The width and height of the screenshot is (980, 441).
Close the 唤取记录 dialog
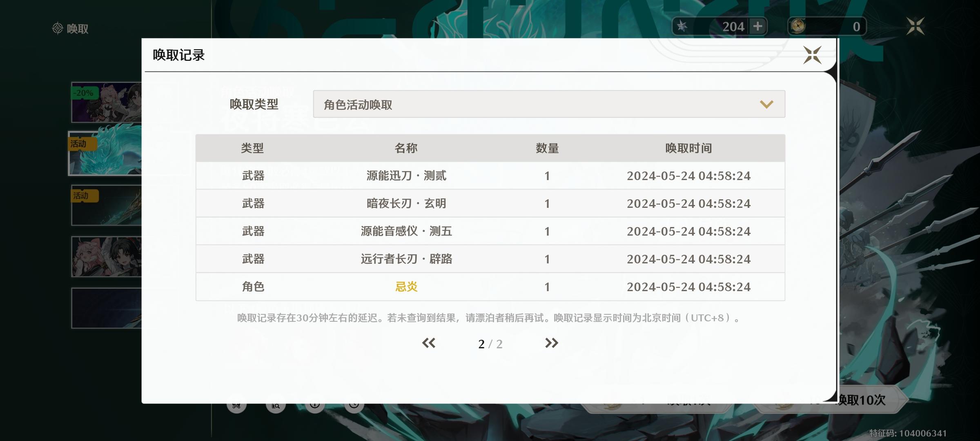(812, 55)
